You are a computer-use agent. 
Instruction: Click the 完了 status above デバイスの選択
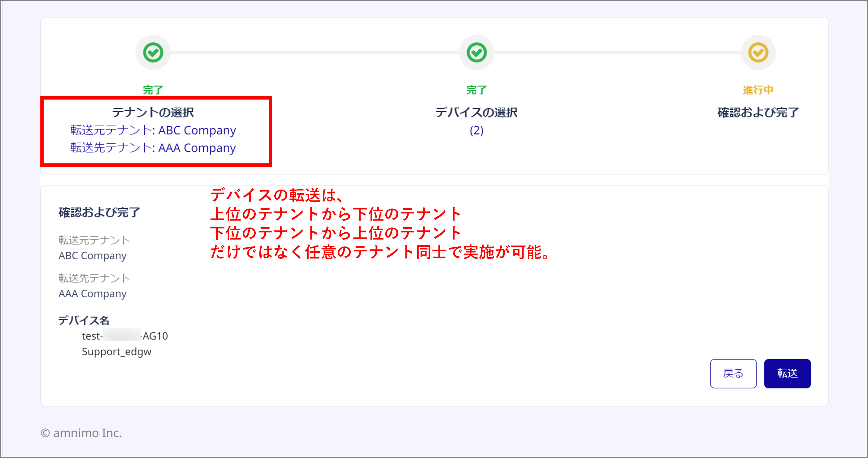[476, 90]
